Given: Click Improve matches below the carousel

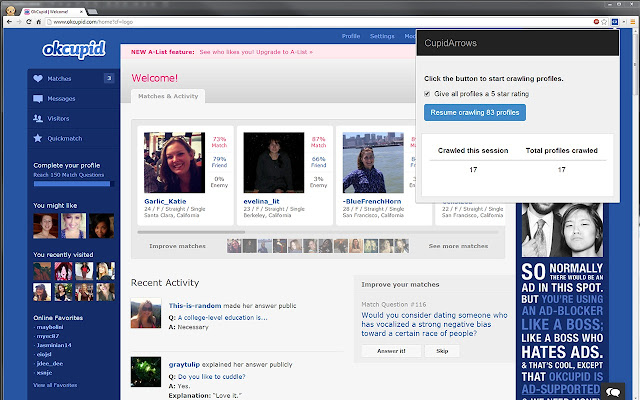Looking at the screenshot, I should (x=177, y=246).
